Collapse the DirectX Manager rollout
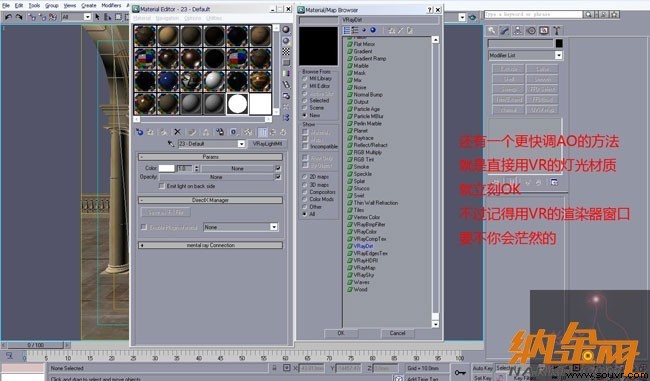This screenshot has width=650, height=381. coord(211,200)
